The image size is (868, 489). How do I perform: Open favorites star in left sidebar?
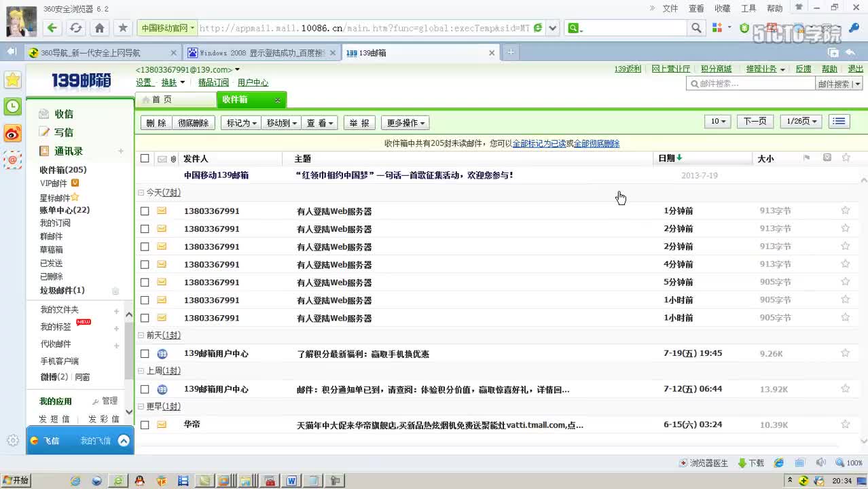click(x=13, y=79)
